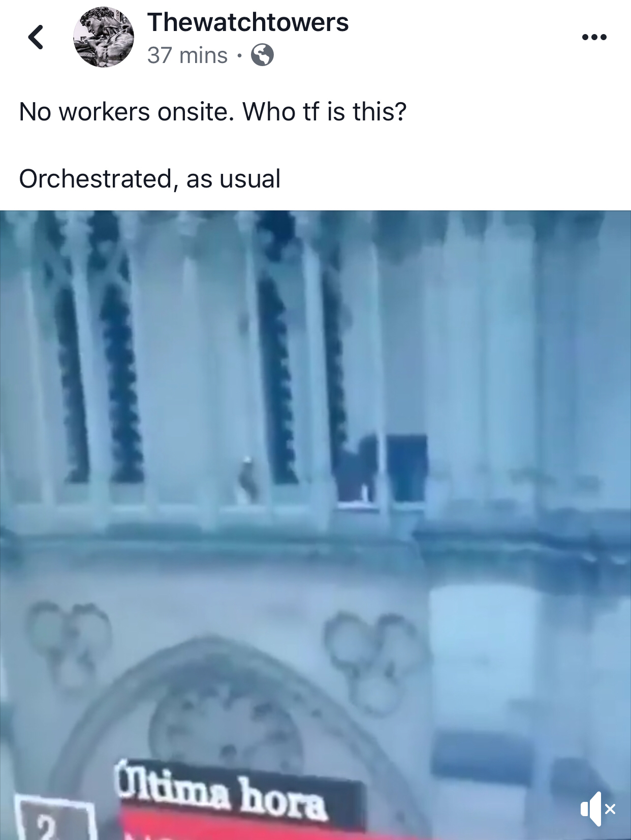Open Thewatchtowers page name link

248,22
